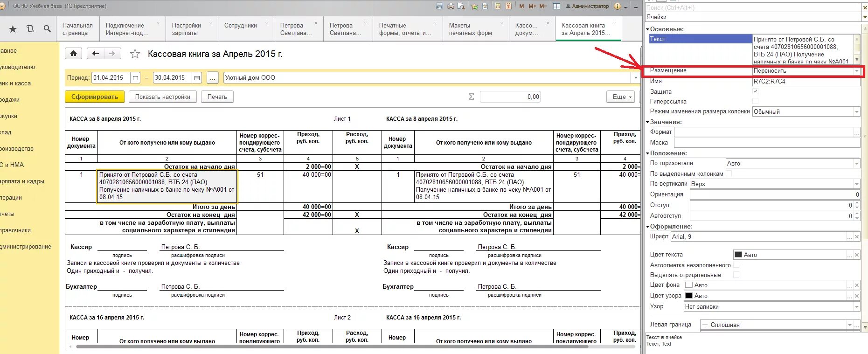
Task: Toggle the Гиперссылка checkbox
Action: click(756, 101)
